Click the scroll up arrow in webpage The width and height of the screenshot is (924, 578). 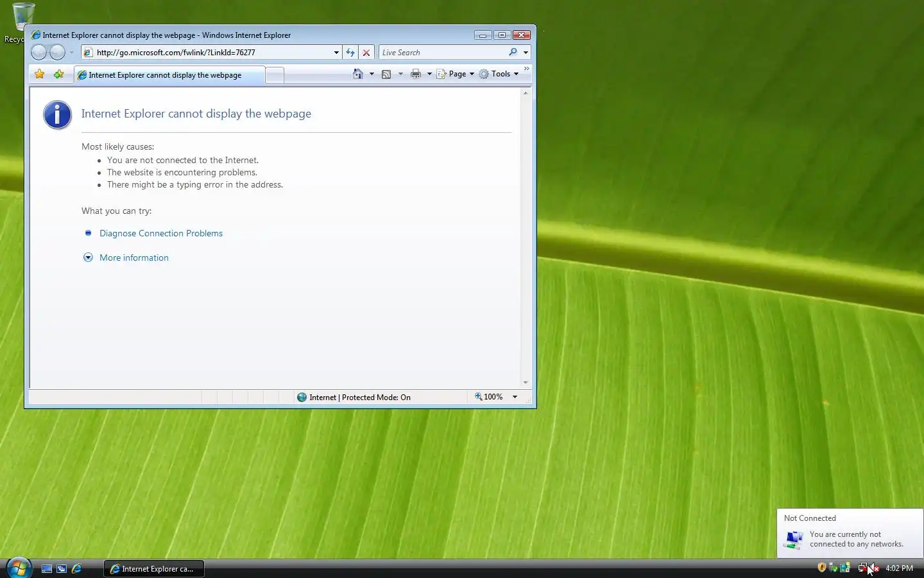[526, 94]
